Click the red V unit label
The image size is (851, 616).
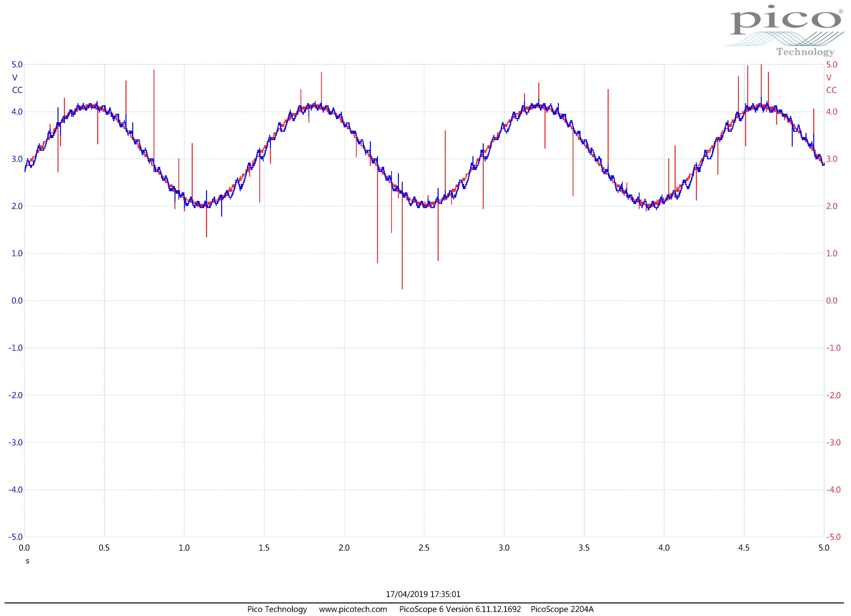pos(829,78)
